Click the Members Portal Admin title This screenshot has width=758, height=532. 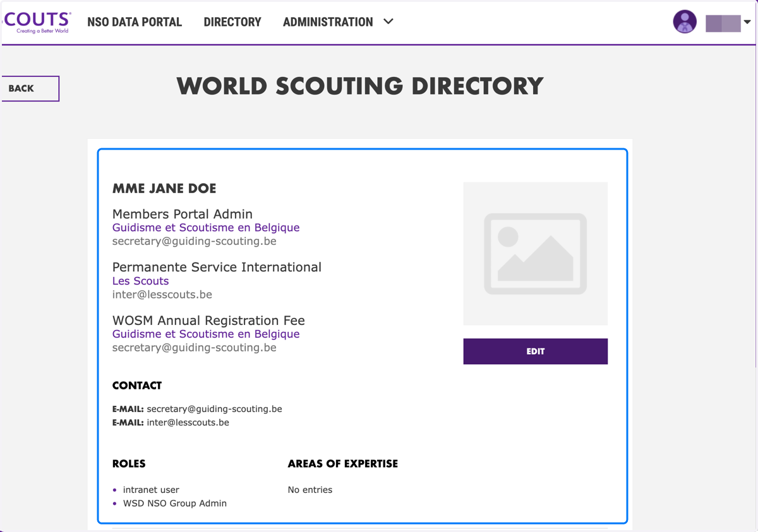pos(183,214)
